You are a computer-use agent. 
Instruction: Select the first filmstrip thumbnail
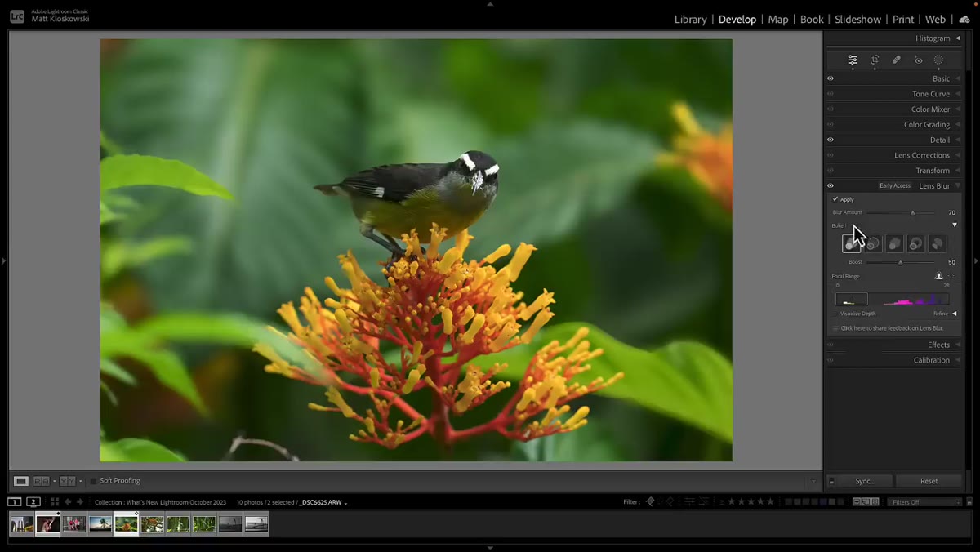click(x=22, y=524)
